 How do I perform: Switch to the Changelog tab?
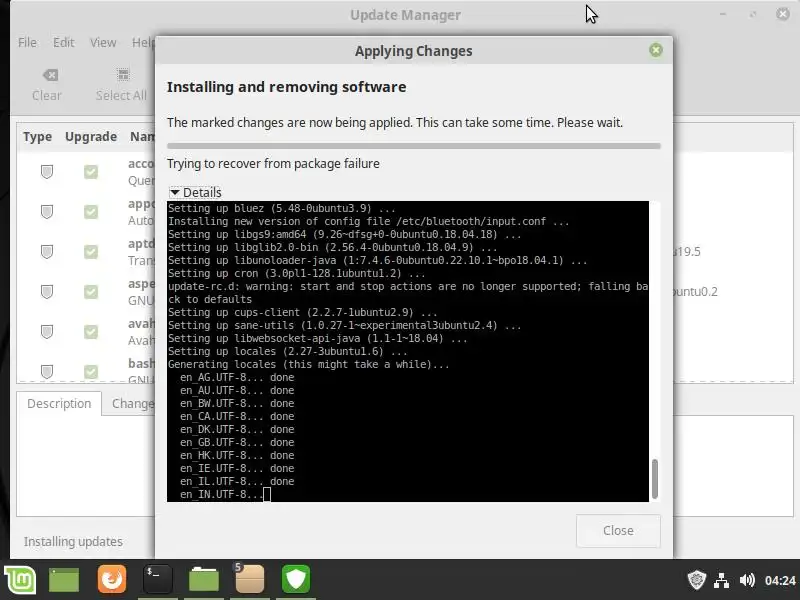133,404
